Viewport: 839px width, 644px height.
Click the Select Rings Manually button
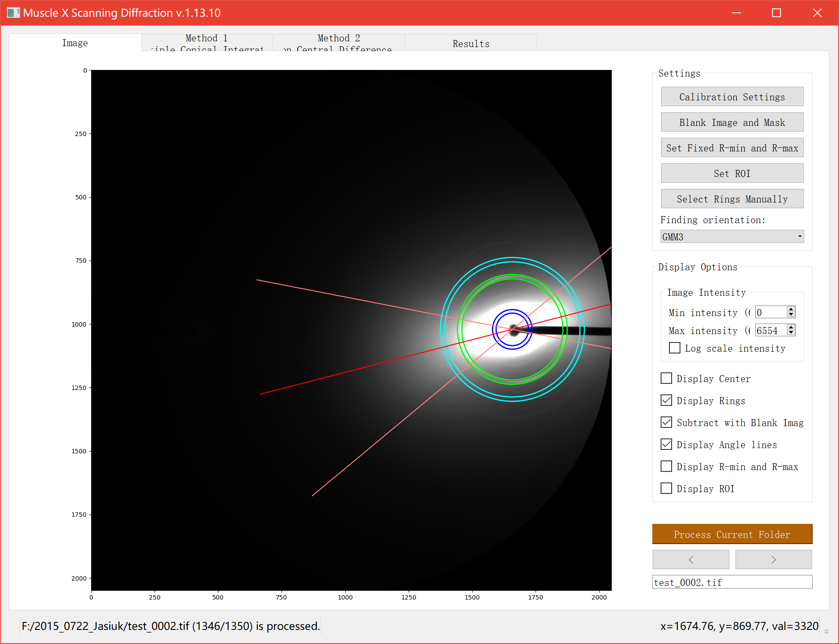(x=732, y=199)
